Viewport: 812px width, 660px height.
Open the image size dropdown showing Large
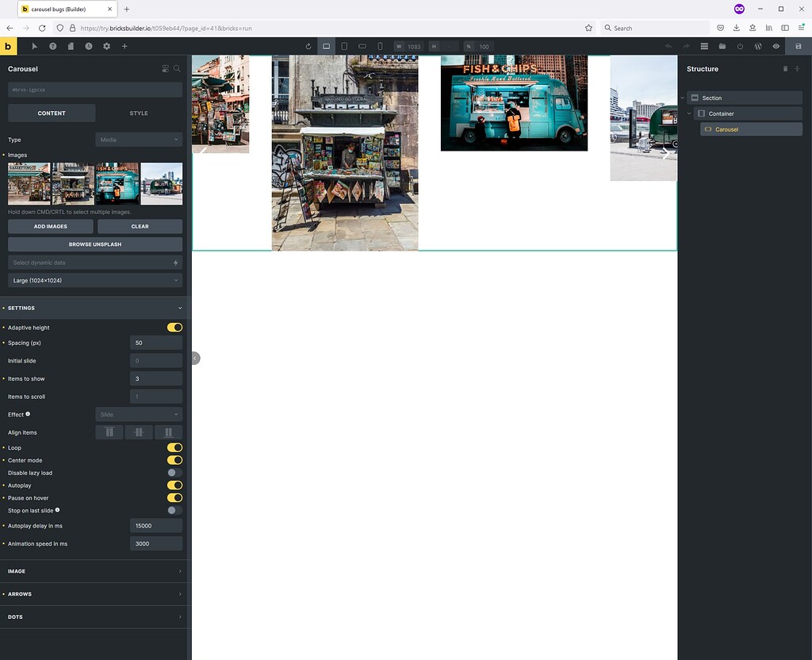click(x=94, y=280)
